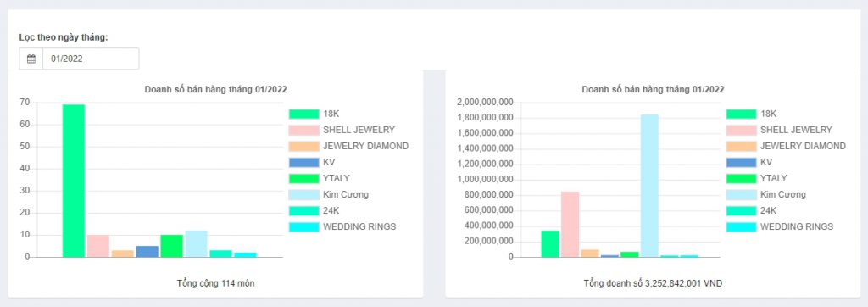Hide SHELL JEWELRY in left chart legend
This screenshot has width=868, height=307.
(x=342, y=130)
